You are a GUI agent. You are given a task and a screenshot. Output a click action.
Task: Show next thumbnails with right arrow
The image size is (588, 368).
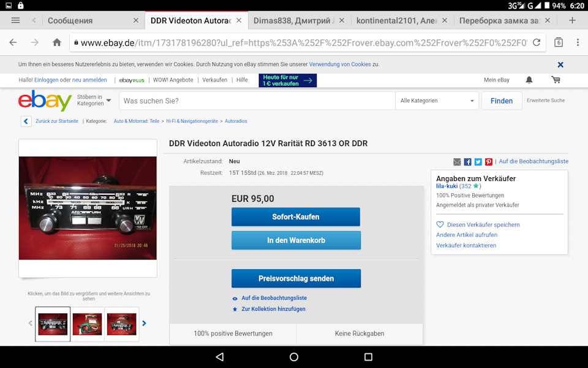pos(144,323)
